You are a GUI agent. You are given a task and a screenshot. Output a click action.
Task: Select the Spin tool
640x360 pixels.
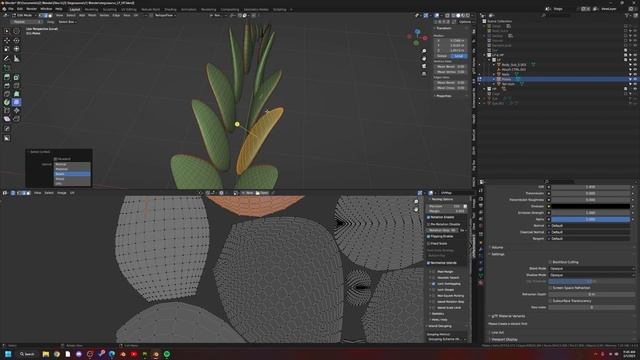[7, 102]
